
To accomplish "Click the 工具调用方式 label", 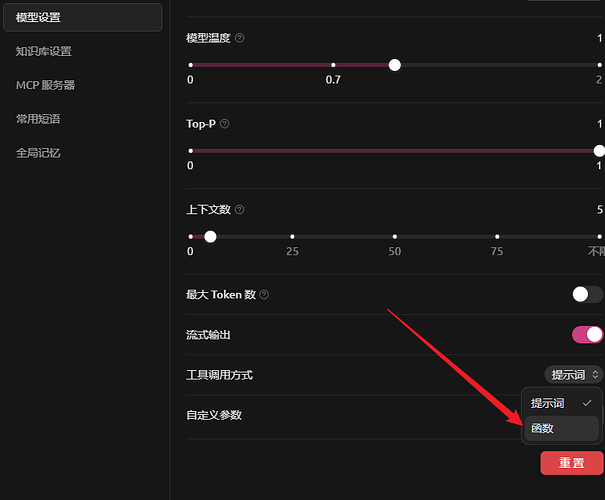I will tap(220, 375).
